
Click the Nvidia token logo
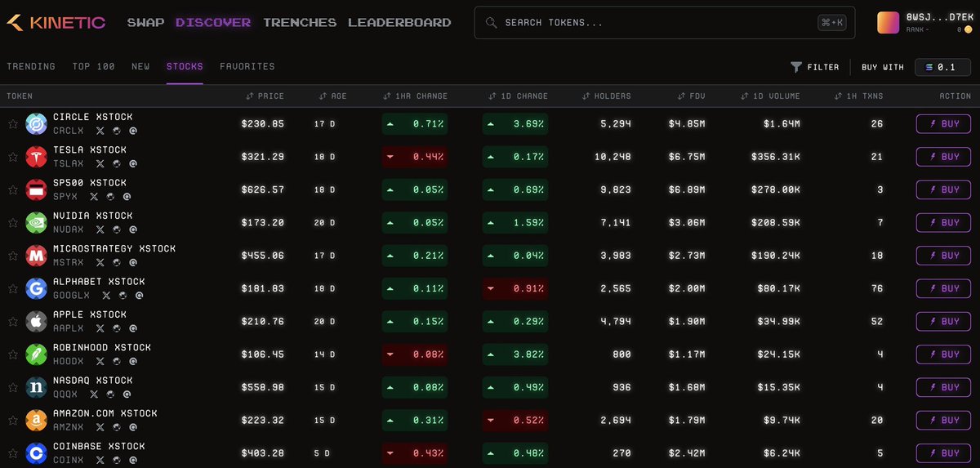click(36, 222)
